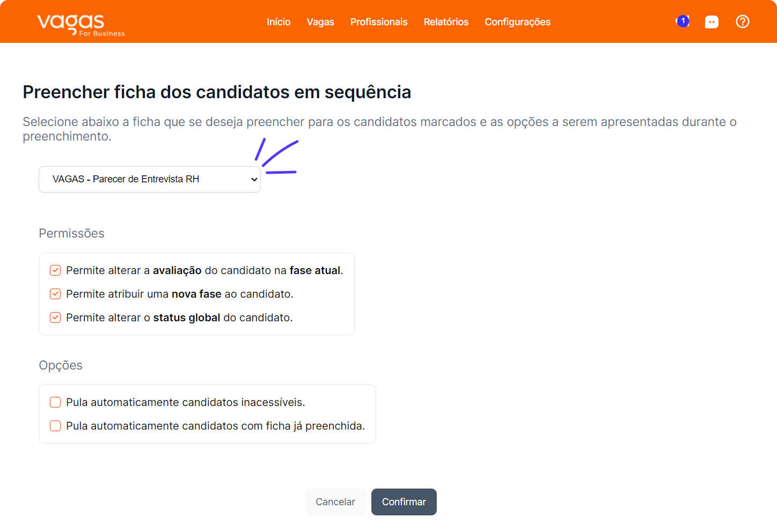Click the Cancelar button
Image resolution: width=777 pixels, height=532 pixels.
click(335, 502)
